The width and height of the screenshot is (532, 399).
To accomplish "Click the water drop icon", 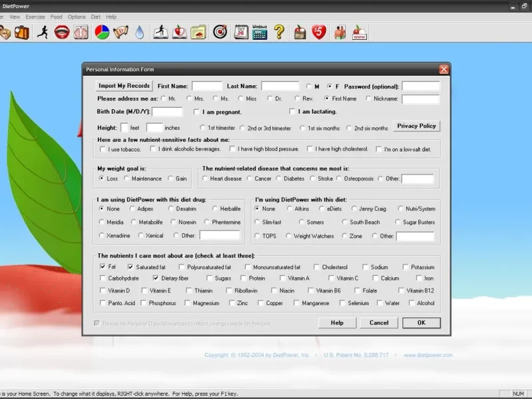I will click(140, 33).
